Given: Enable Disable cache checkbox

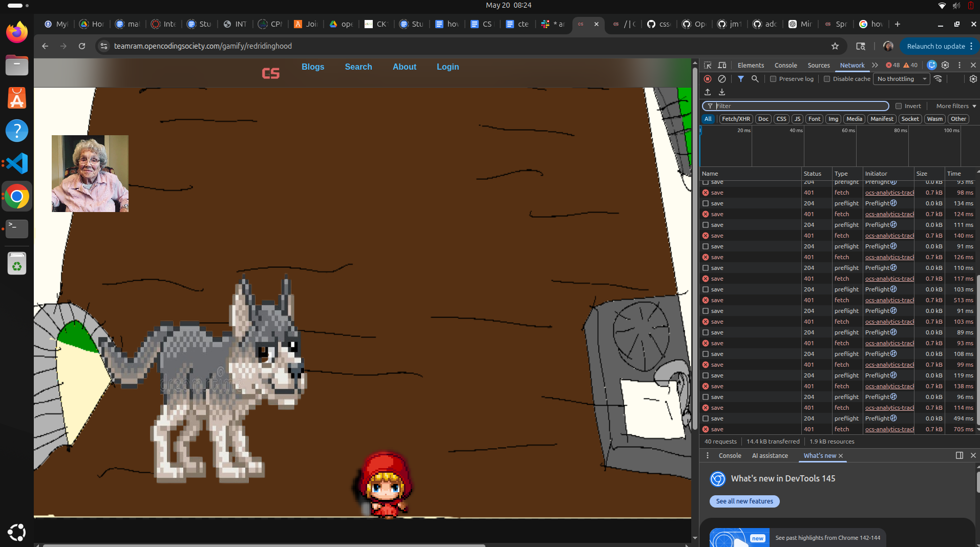Looking at the screenshot, I should tap(827, 79).
